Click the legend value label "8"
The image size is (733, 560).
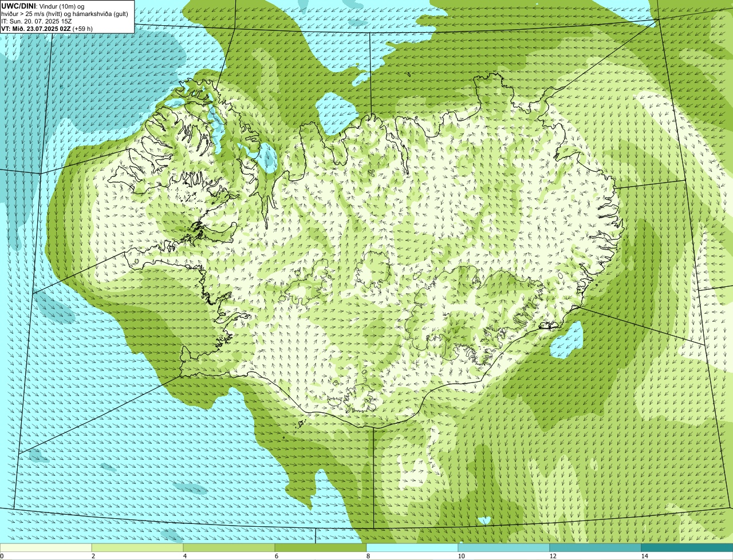(x=368, y=556)
